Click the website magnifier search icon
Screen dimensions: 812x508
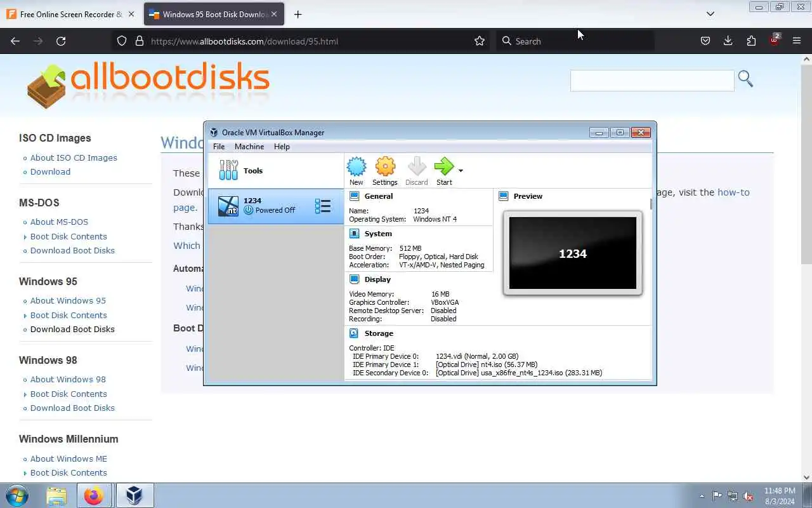(745, 79)
